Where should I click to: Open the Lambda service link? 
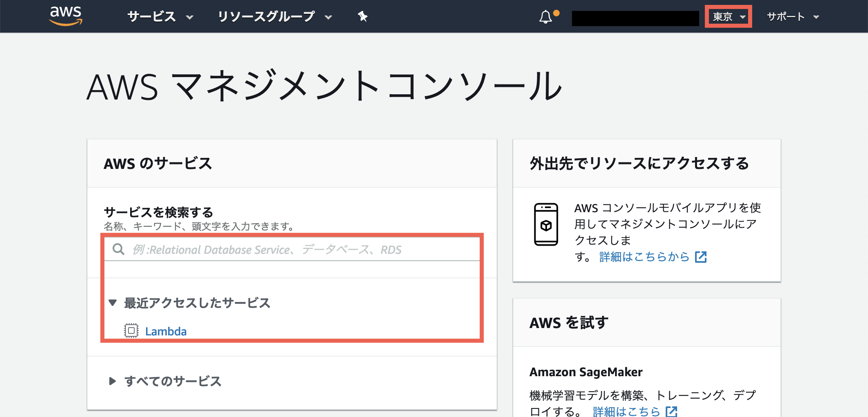tap(166, 331)
